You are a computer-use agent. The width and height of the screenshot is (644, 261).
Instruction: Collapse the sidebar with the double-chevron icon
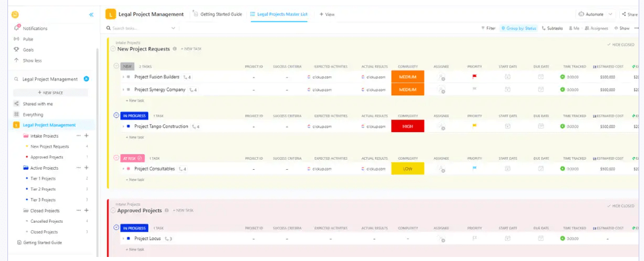91,15
